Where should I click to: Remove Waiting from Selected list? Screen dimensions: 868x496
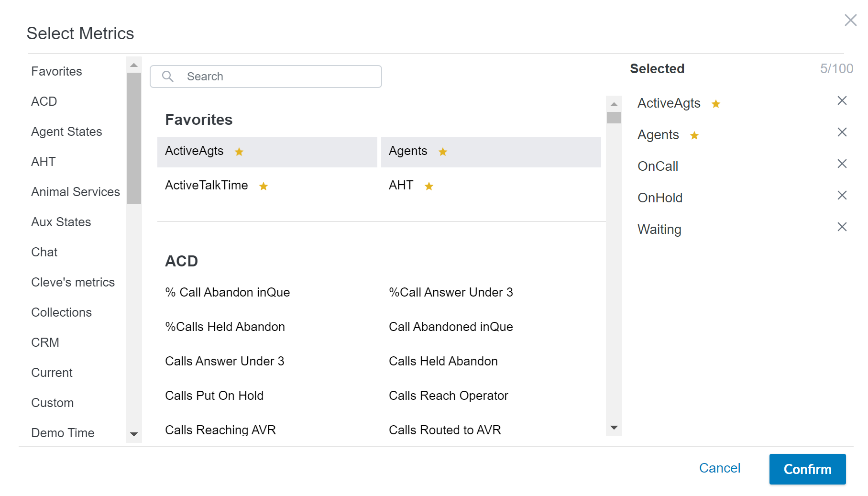point(842,227)
